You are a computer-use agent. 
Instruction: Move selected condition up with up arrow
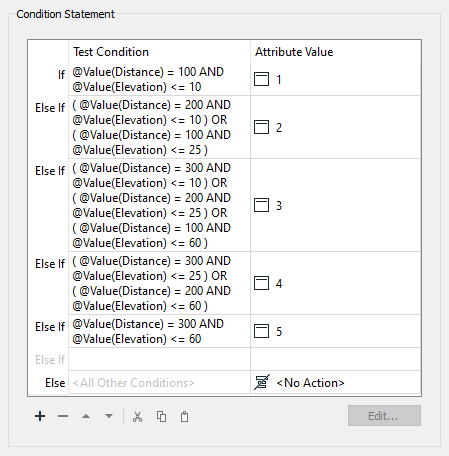[x=86, y=416]
